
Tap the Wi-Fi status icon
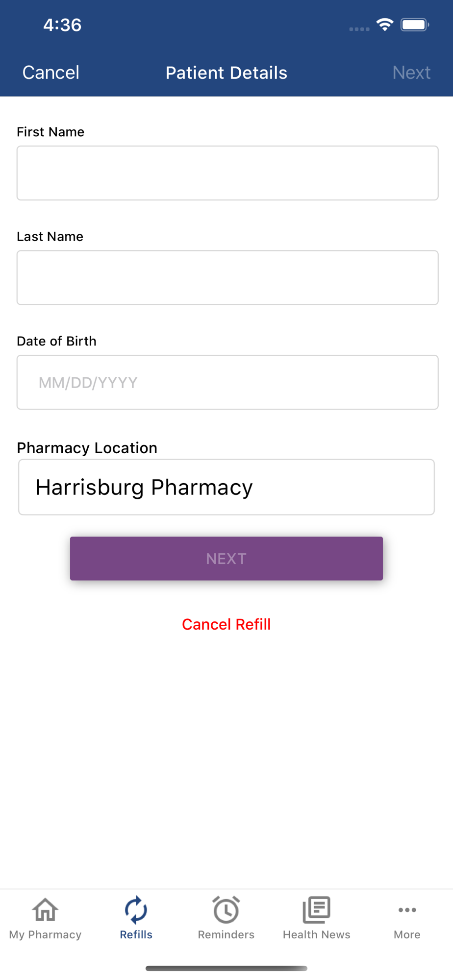tap(385, 24)
